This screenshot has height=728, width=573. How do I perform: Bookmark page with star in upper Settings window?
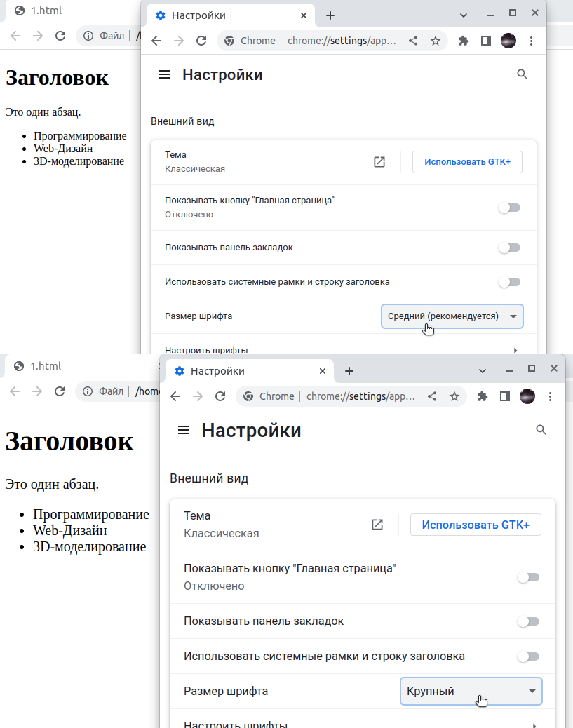tap(435, 41)
